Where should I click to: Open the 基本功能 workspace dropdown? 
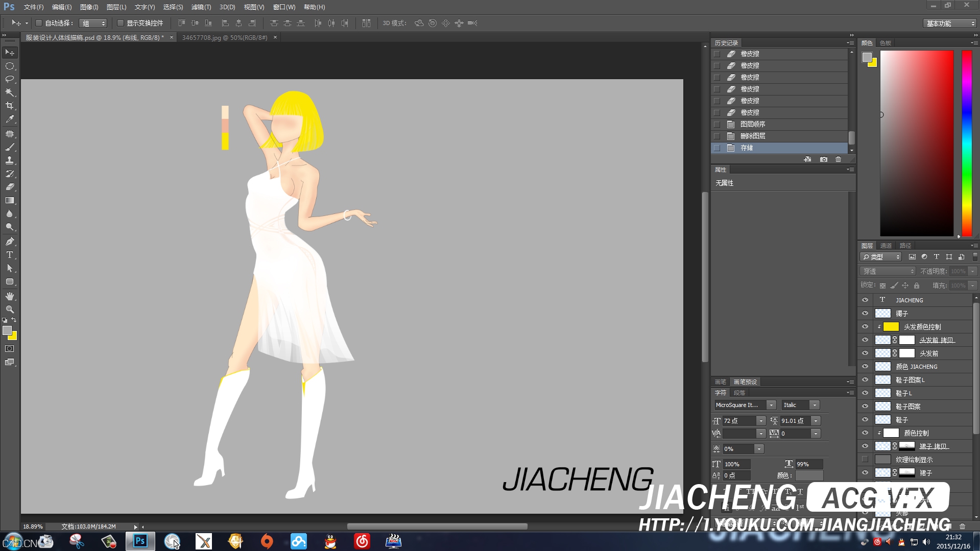coord(950,23)
